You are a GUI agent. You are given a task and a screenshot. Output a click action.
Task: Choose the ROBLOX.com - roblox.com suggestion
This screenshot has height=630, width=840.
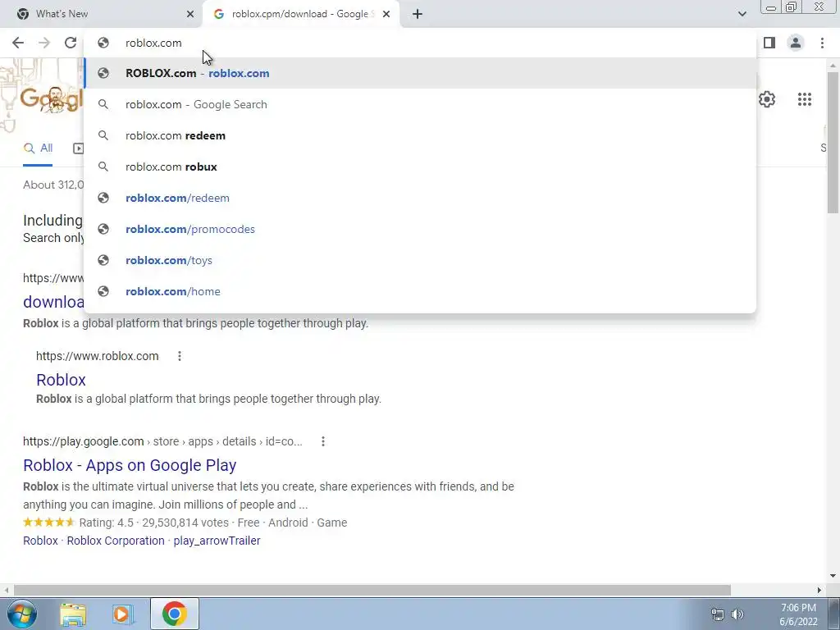pyautogui.click(x=420, y=73)
